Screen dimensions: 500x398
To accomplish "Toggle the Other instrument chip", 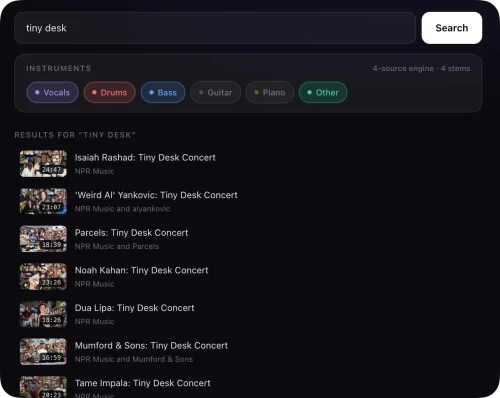I will [323, 92].
